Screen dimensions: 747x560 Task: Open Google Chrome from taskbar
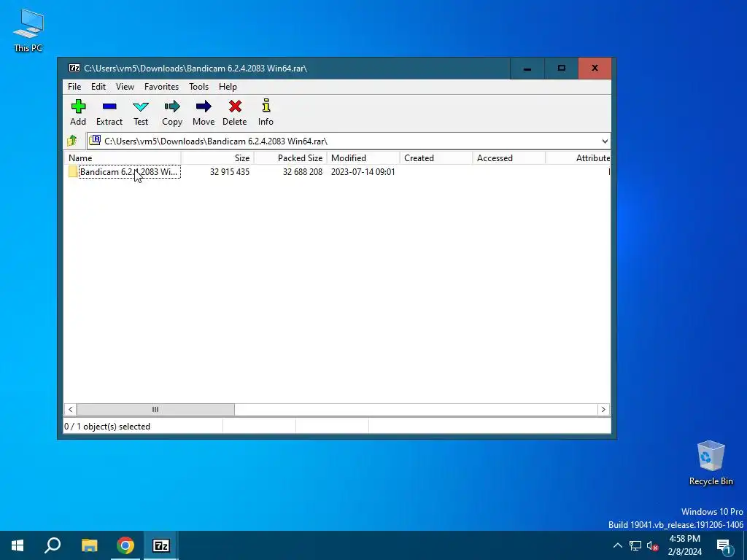click(x=125, y=545)
